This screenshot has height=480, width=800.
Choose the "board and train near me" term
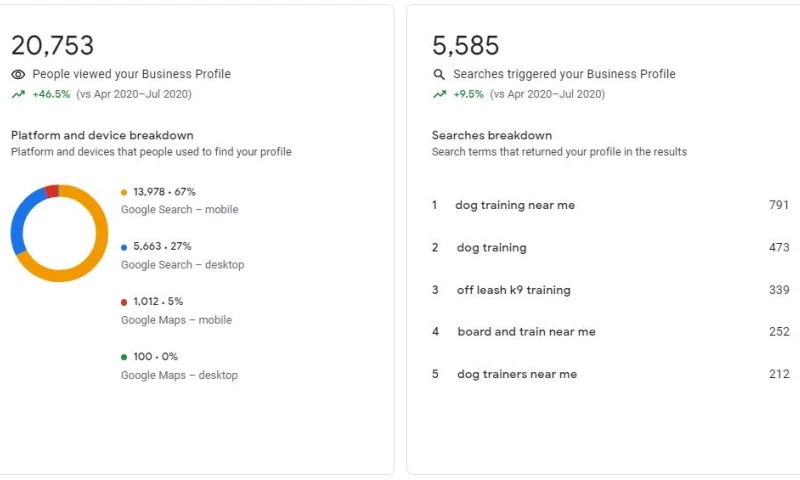tap(526, 332)
